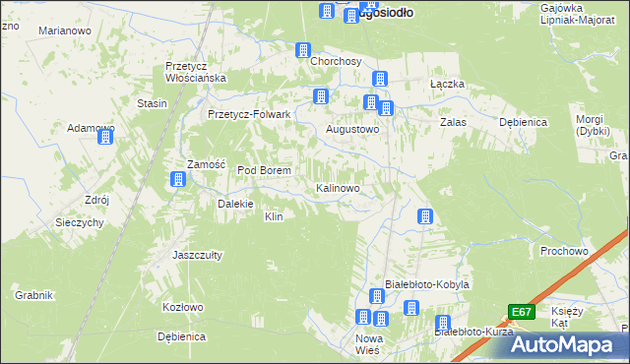Open the building marker left of Białebłoto-Kobyla label

coord(377,296)
